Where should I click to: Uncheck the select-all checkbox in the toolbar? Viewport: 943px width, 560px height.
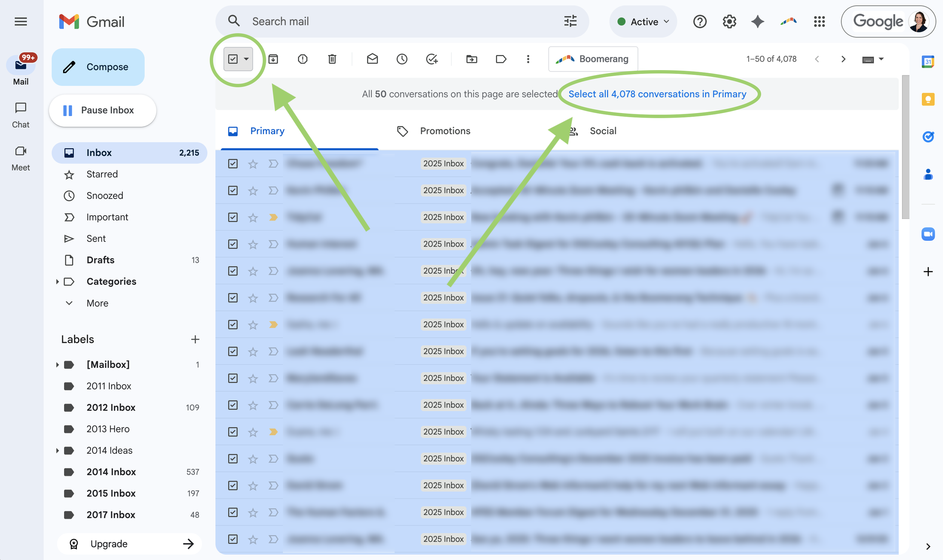click(x=232, y=59)
